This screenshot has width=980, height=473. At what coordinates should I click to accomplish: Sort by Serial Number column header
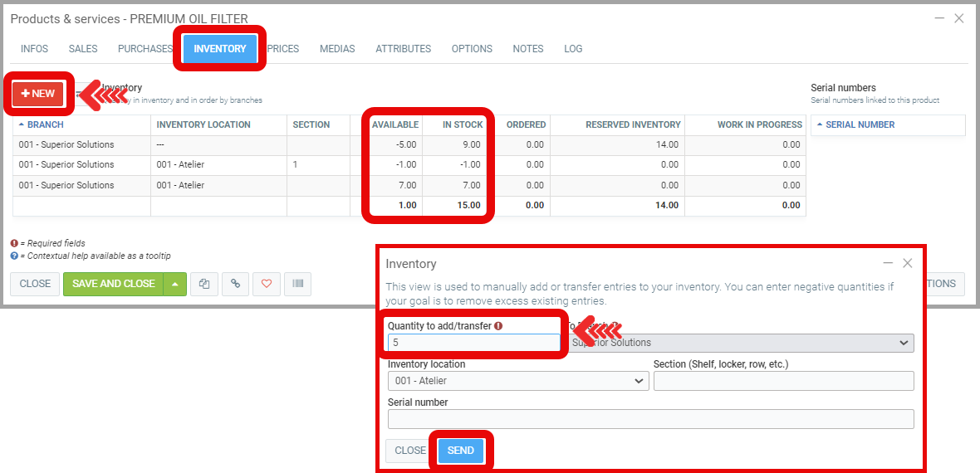tap(860, 124)
